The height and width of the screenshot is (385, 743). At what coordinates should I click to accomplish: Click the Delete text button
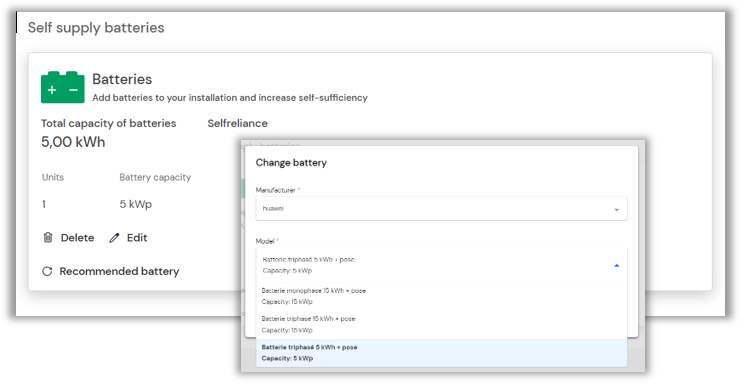pos(77,238)
